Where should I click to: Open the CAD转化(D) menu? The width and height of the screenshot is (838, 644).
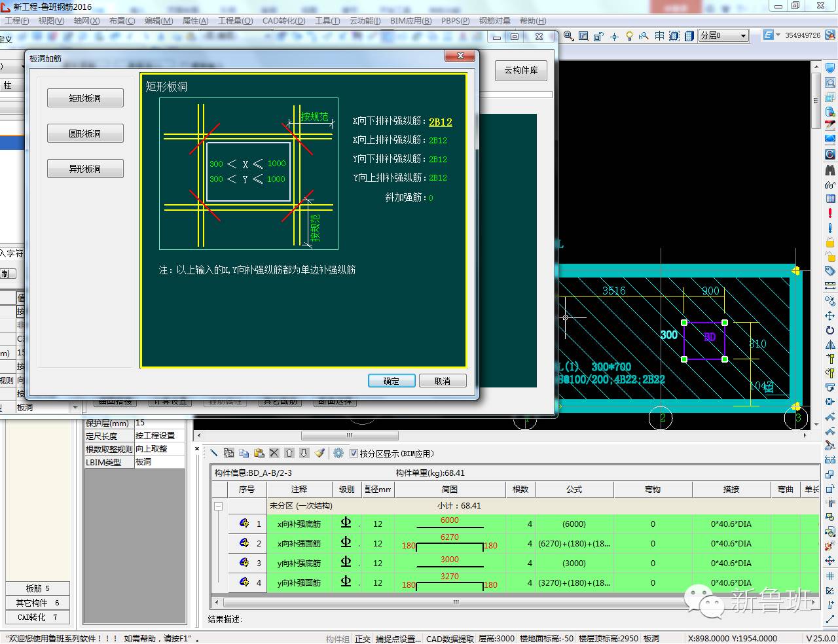pos(284,20)
